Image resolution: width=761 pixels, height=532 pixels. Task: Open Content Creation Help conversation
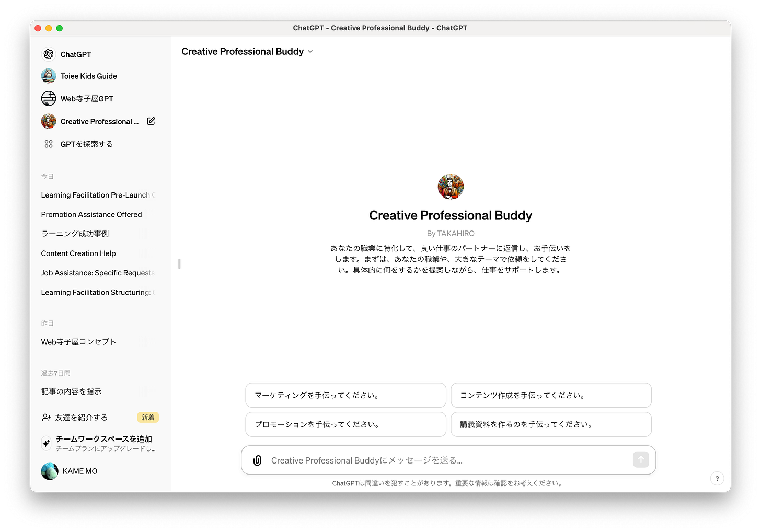[78, 253]
